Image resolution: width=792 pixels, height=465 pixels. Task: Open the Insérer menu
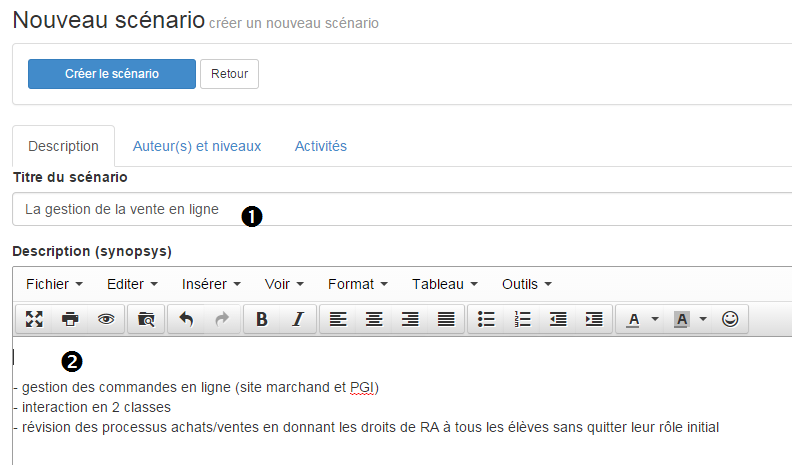(211, 284)
